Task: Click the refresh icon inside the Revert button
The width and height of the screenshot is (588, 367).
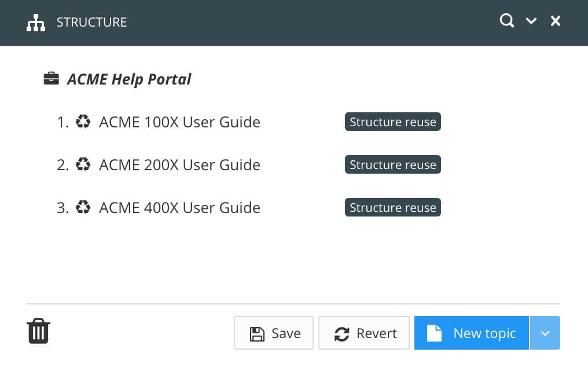Action: point(343,333)
